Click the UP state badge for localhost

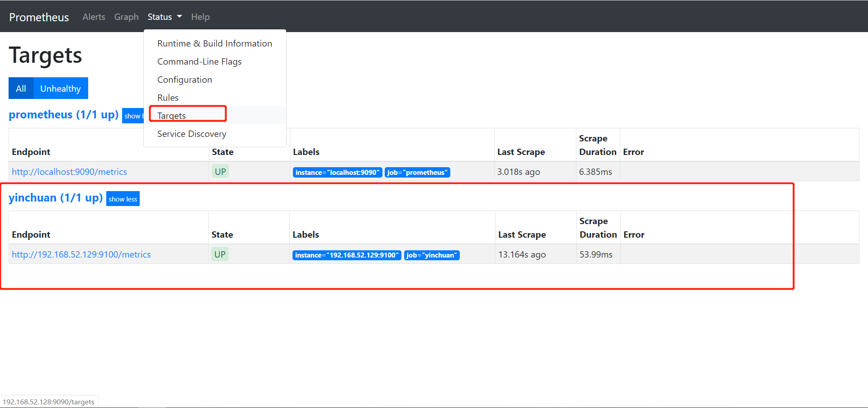click(x=220, y=172)
